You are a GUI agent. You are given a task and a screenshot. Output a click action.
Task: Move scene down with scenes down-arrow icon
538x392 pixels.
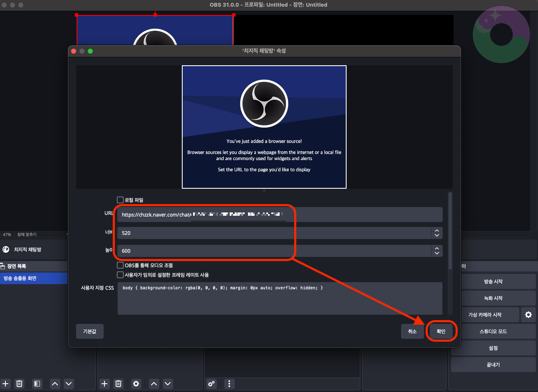(69, 384)
